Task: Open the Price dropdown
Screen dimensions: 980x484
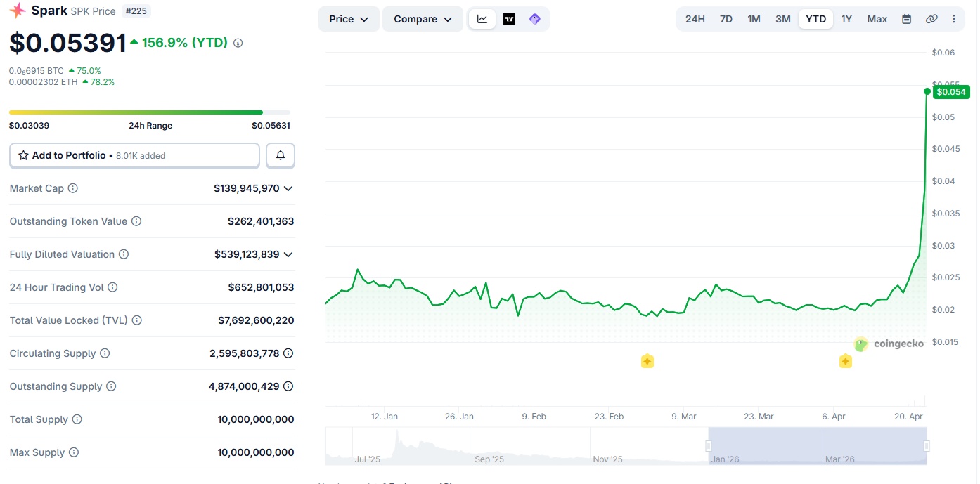Action: click(348, 19)
